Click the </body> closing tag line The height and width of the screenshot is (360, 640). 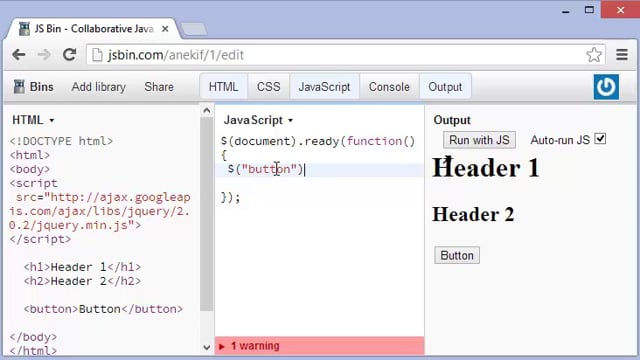pyautogui.click(x=33, y=337)
